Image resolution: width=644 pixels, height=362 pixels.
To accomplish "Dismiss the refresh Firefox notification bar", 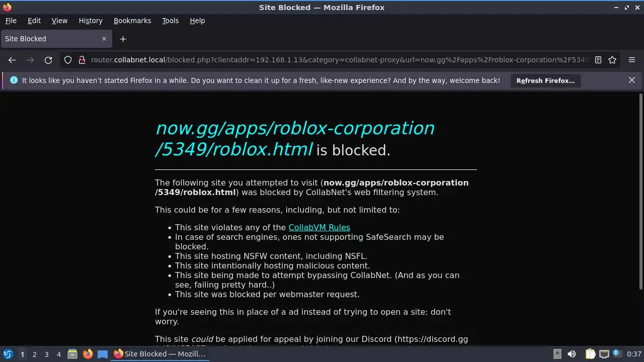I will tap(632, 80).
